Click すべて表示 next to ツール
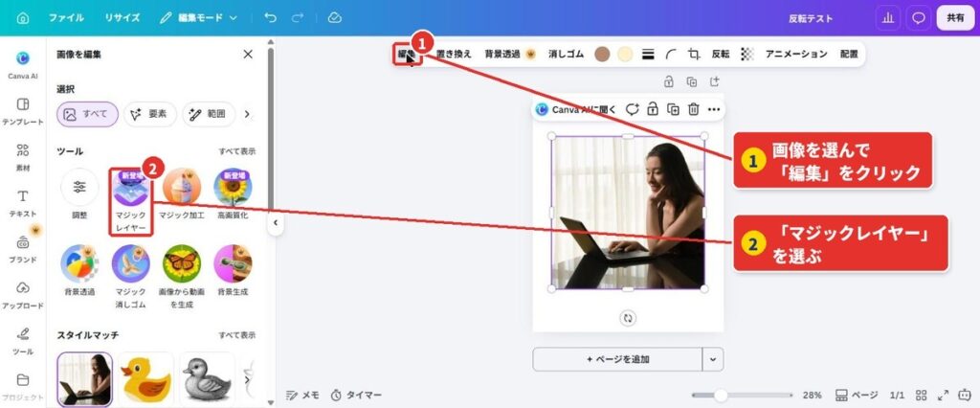 237,151
